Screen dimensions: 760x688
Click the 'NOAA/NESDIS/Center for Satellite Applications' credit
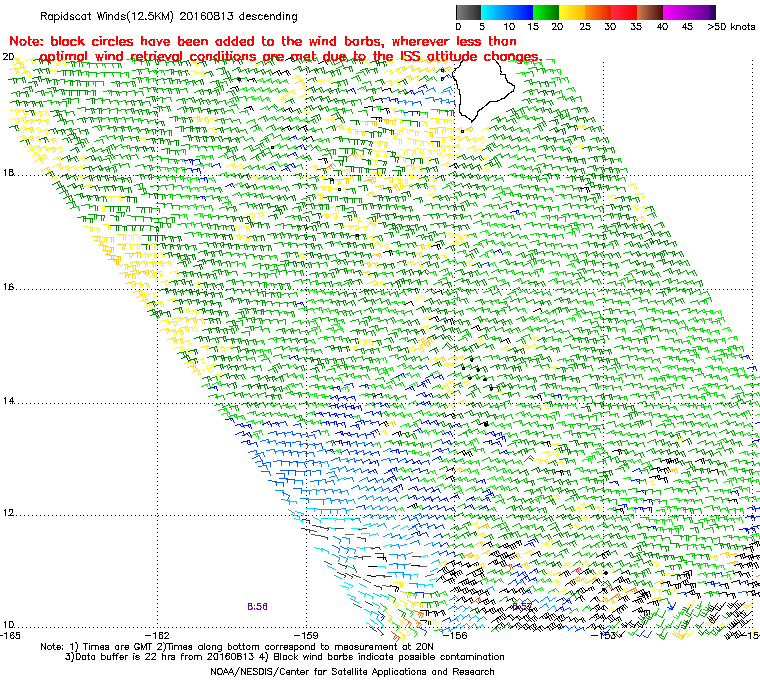click(x=352, y=672)
